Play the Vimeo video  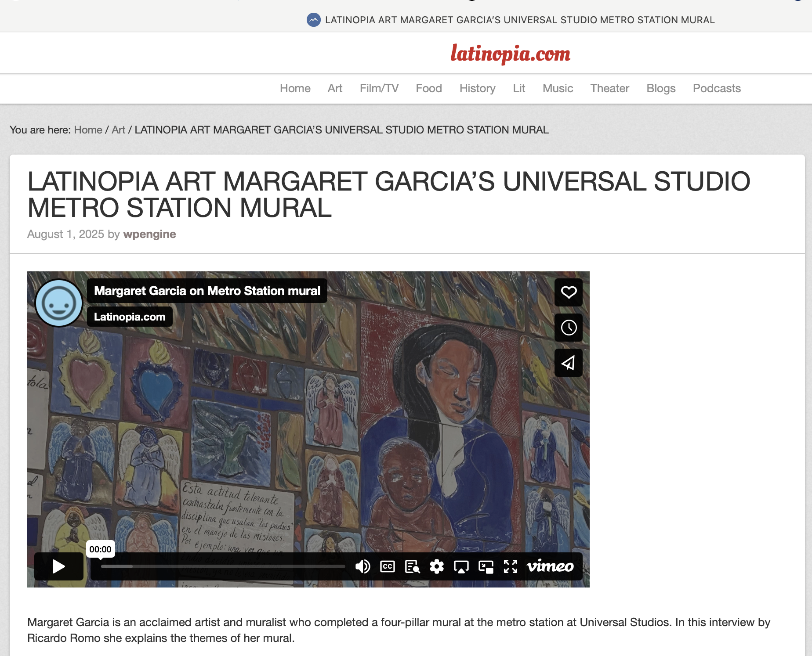tap(59, 566)
